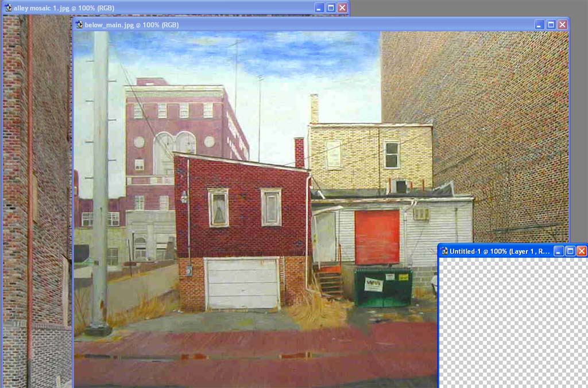
Task: Click the document icon in Untitled-1 title bar
Action: 444,251
